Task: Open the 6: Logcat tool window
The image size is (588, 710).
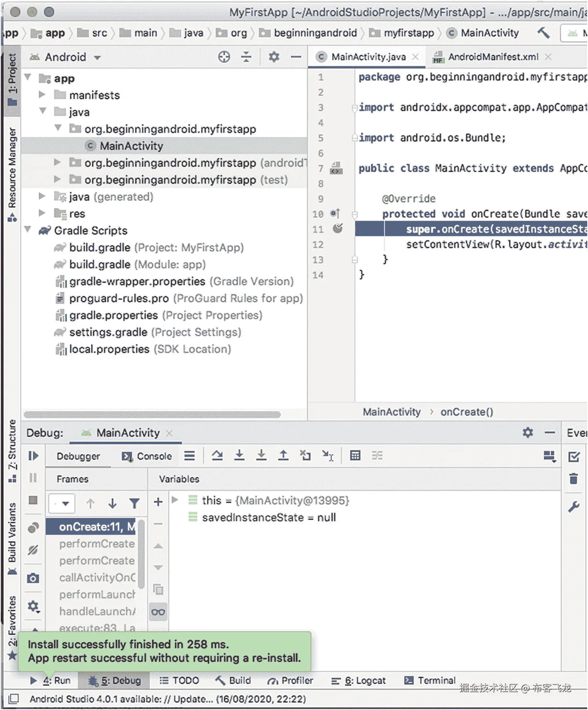Action: [x=358, y=681]
